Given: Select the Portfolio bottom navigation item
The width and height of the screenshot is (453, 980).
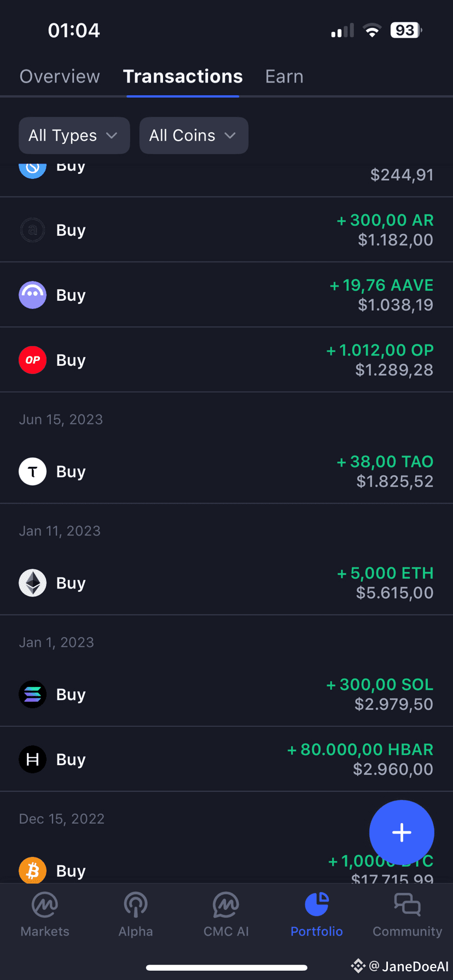Looking at the screenshot, I should tap(317, 914).
